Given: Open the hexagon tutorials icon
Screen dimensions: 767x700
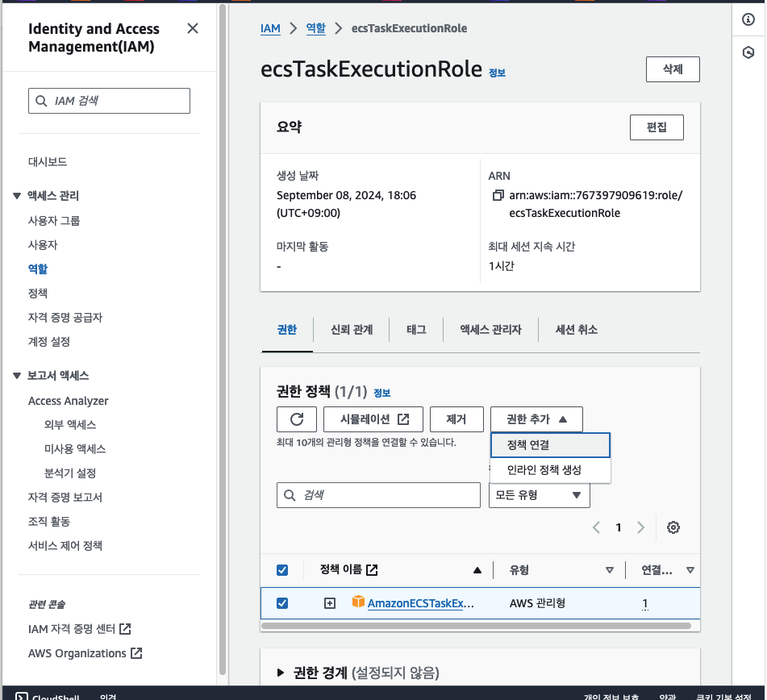Looking at the screenshot, I should pyautogui.click(x=748, y=52).
